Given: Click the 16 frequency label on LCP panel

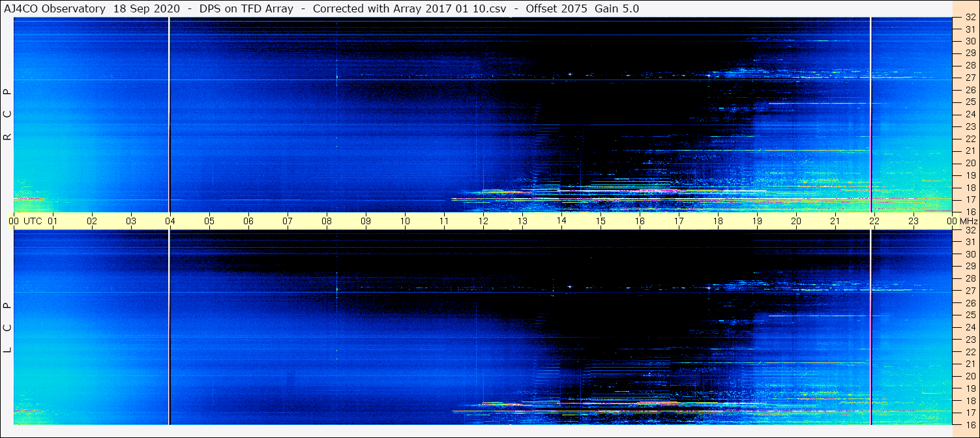Looking at the screenshot, I should point(970,424).
